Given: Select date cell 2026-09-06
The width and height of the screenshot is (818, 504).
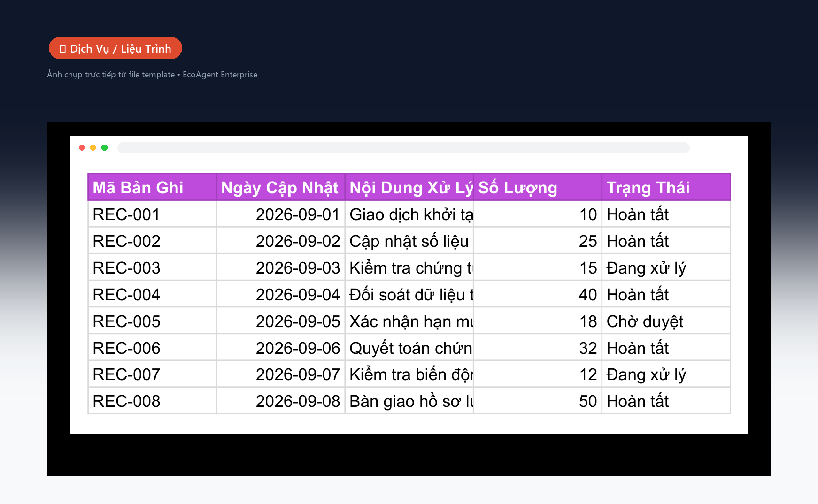Looking at the screenshot, I should click(x=281, y=348).
